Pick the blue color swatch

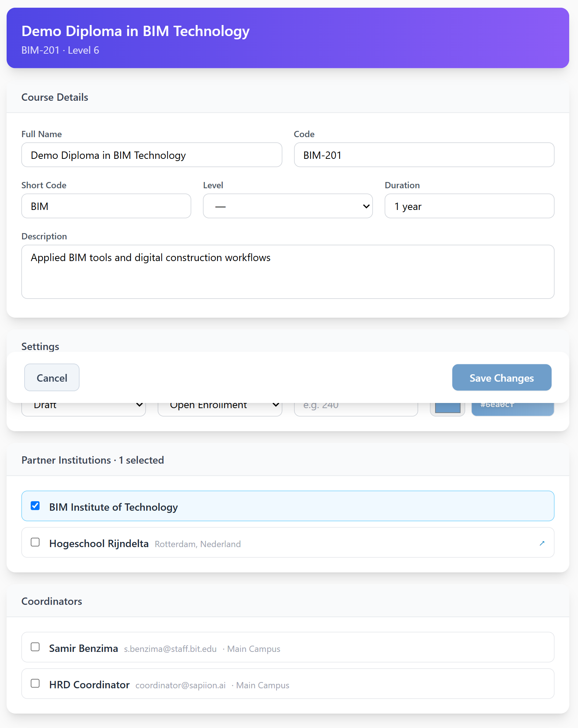tap(448, 409)
